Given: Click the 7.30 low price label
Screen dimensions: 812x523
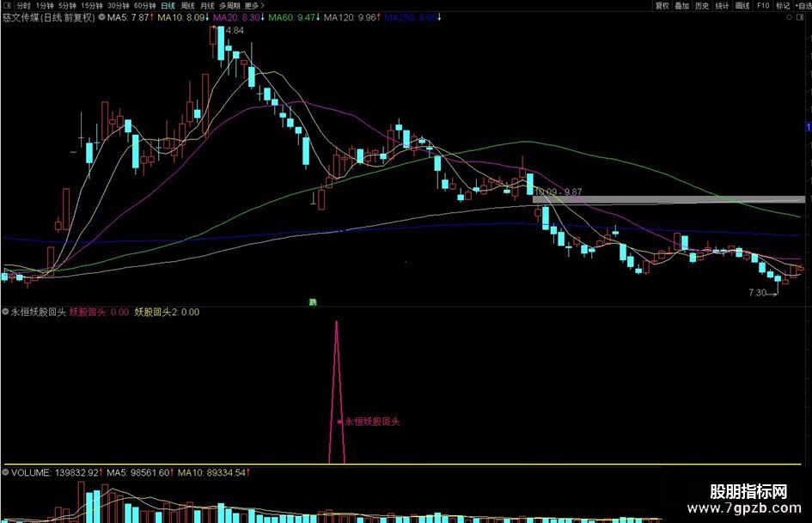Looking at the screenshot, I should (757, 293).
